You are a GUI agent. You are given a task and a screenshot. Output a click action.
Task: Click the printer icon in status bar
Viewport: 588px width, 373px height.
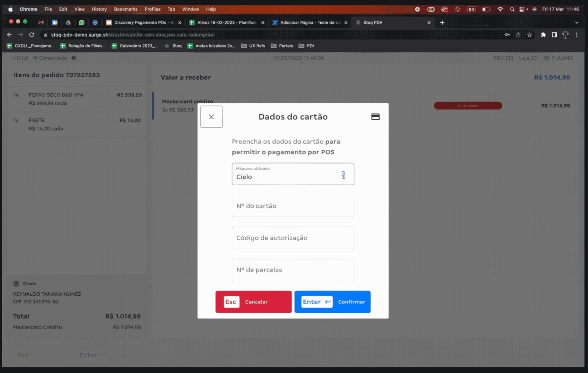point(74,58)
